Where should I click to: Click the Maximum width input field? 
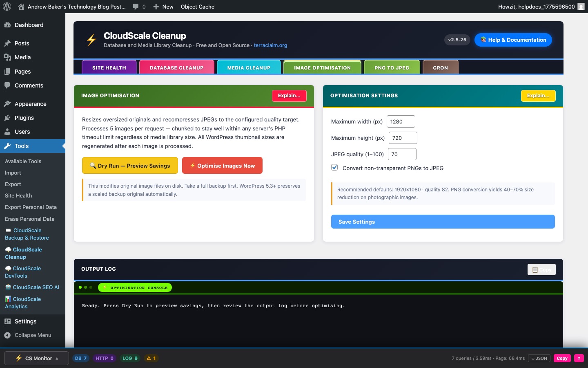401,121
